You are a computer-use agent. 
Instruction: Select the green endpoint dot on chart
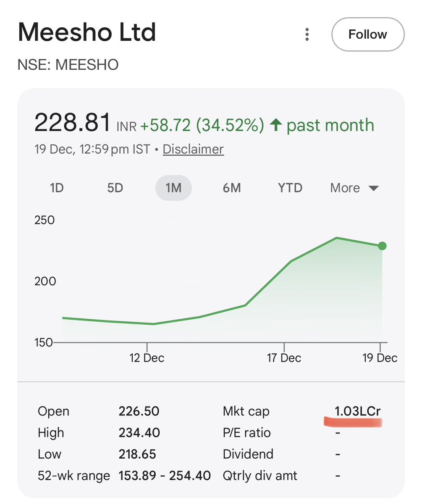point(382,246)
